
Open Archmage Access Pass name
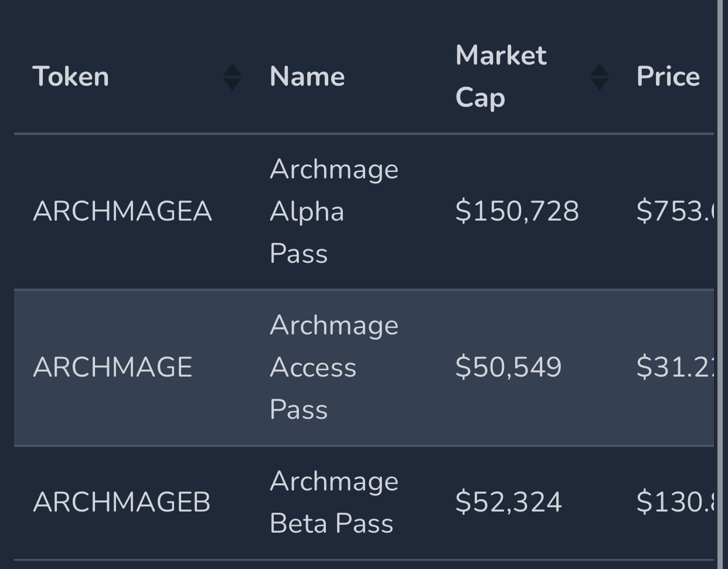tap(334, 367)
